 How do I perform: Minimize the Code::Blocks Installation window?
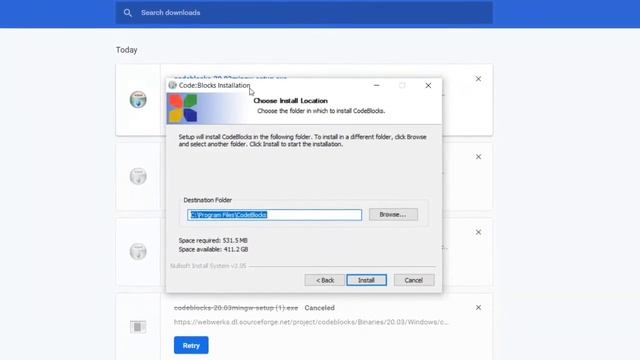(x=376, y=85)
